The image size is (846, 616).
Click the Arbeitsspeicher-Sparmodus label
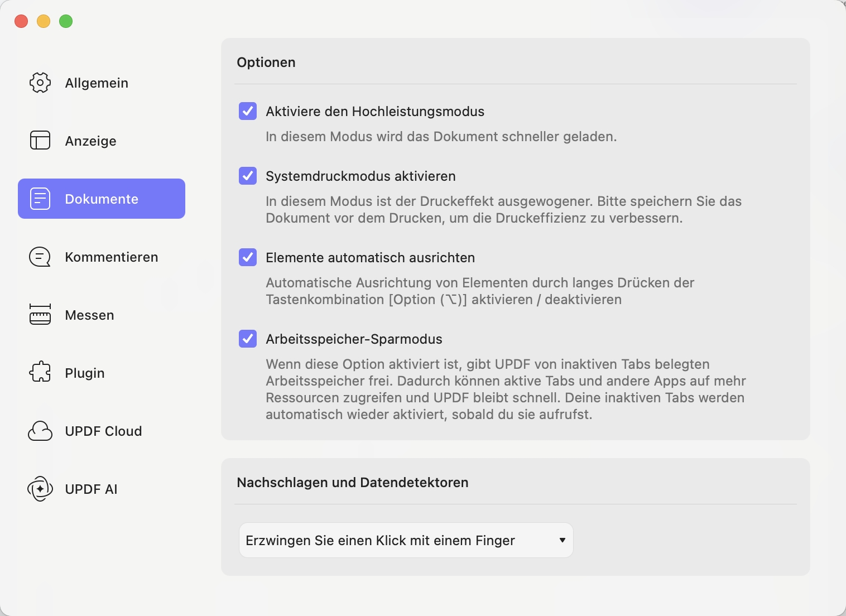(354, 339)
